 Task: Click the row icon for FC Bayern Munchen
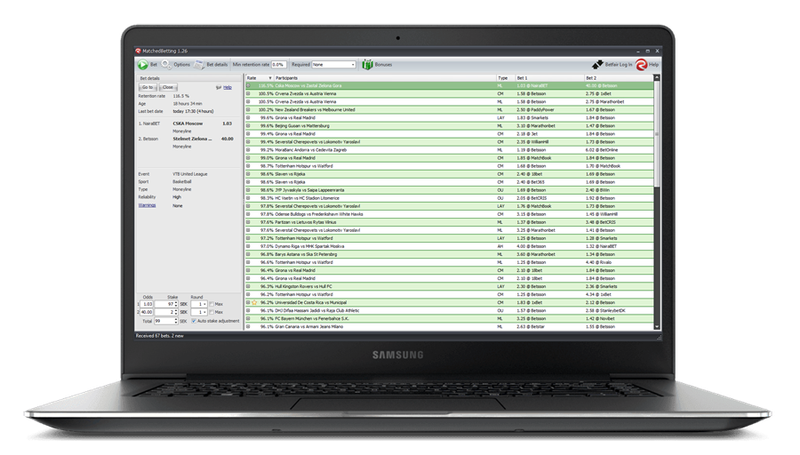click(x=248, y=319)
